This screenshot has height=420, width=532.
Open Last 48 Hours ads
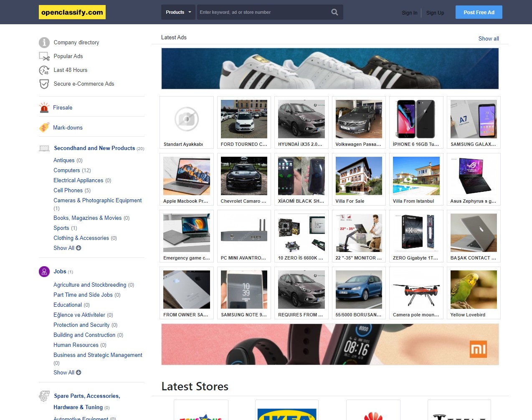(x=71, y=70)
